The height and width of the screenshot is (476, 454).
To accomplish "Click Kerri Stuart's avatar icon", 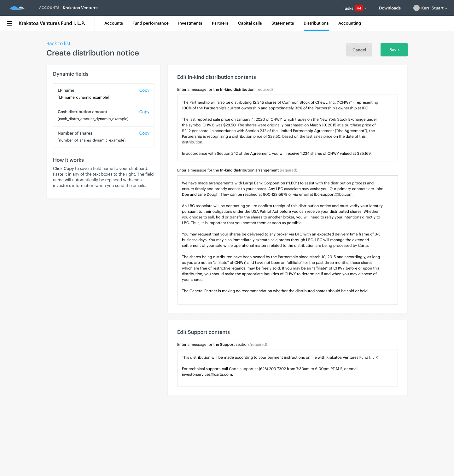I will (x=416, y=8).
